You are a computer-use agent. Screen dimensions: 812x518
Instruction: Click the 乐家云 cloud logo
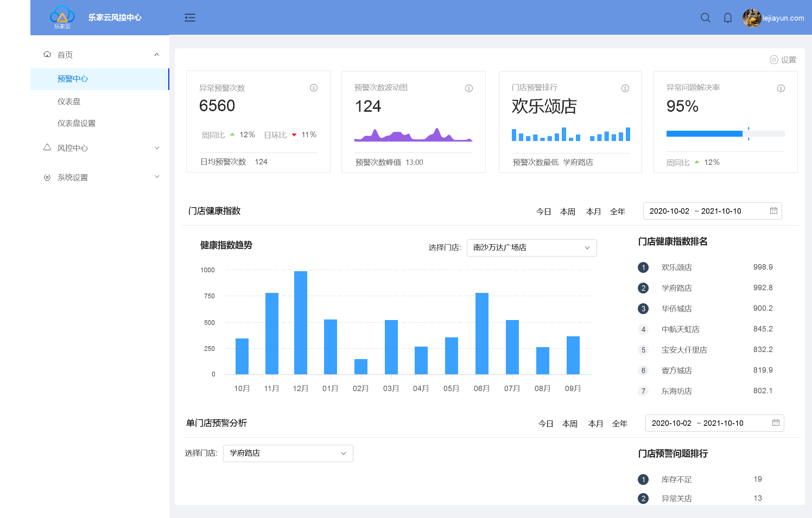click(62, 17)
